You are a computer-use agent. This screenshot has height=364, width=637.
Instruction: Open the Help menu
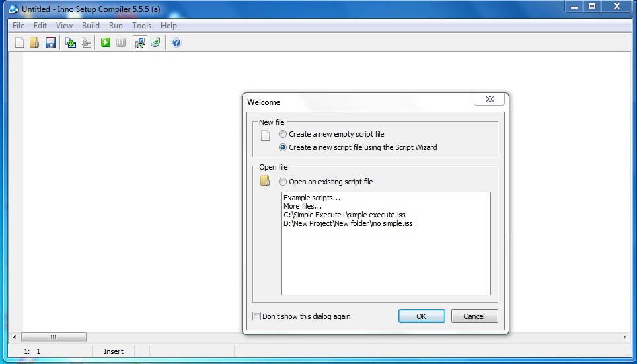click(x=169, y=26)
